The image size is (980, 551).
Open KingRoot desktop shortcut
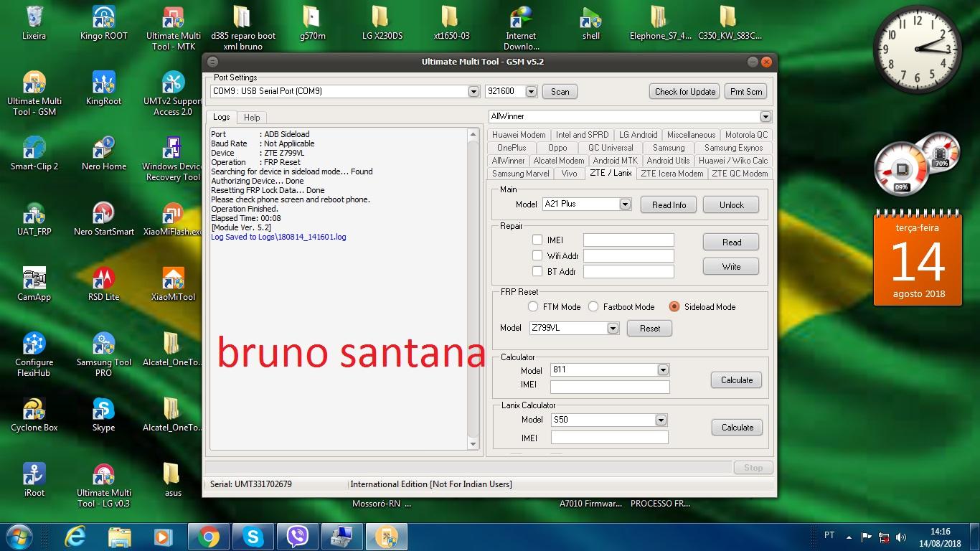pos(104,88)
